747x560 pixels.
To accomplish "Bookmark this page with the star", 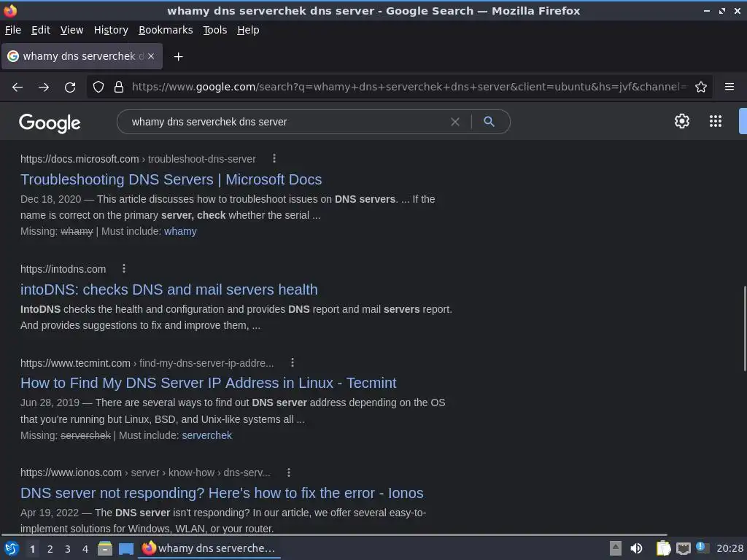I will click(x=701, y=87).
